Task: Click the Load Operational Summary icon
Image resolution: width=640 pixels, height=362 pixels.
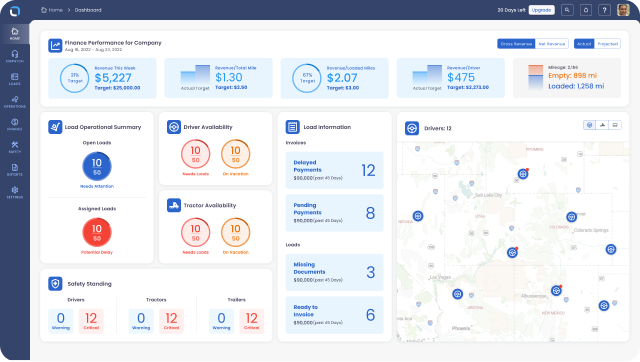Action: coord(55,127)
